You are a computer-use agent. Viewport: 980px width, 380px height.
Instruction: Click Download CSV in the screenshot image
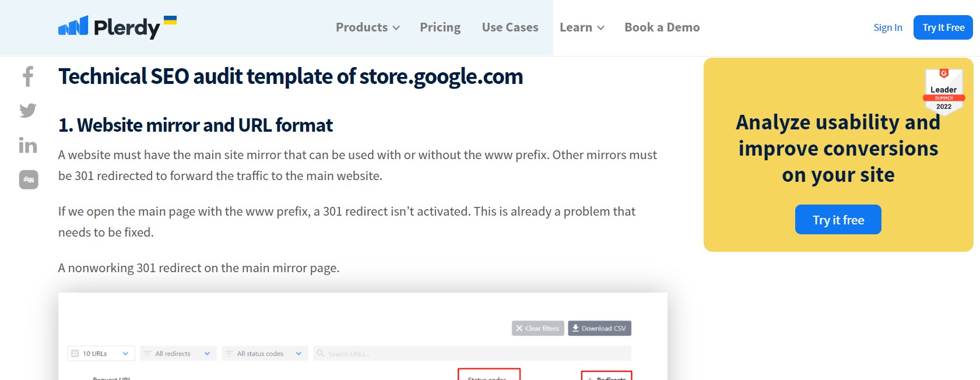[x=600, y=328]
